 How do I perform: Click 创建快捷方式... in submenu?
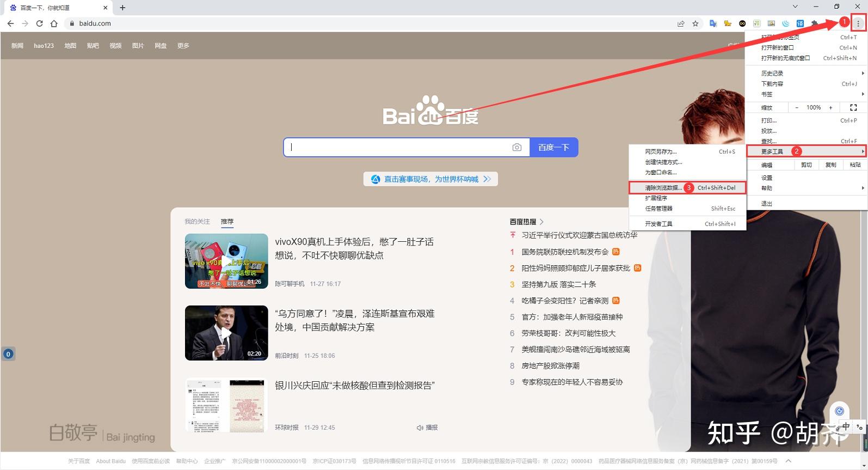tap(687, 162)
